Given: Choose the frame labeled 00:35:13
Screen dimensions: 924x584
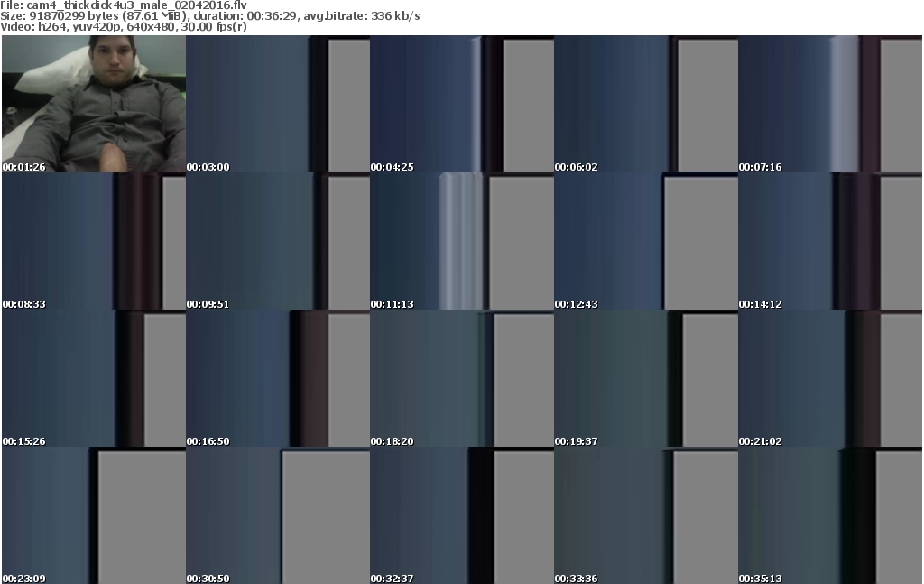Looking at the screenshot, I should click(830, 515).
